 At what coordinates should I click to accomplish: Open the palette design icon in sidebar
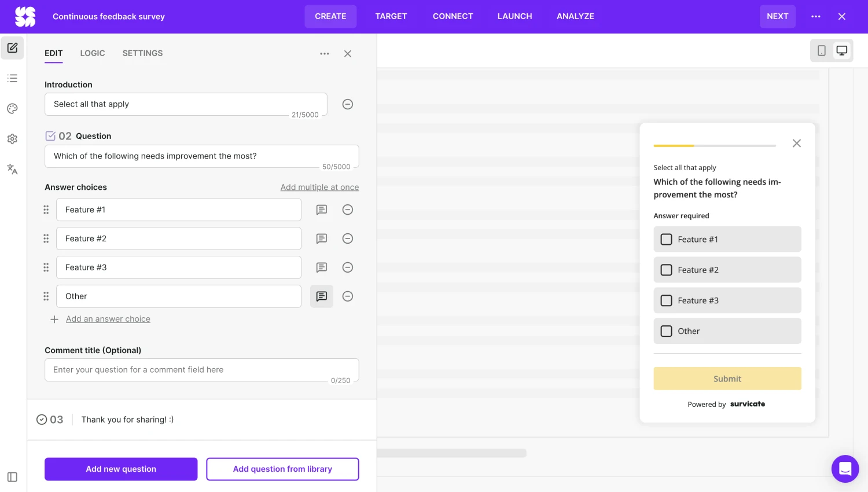12,109
